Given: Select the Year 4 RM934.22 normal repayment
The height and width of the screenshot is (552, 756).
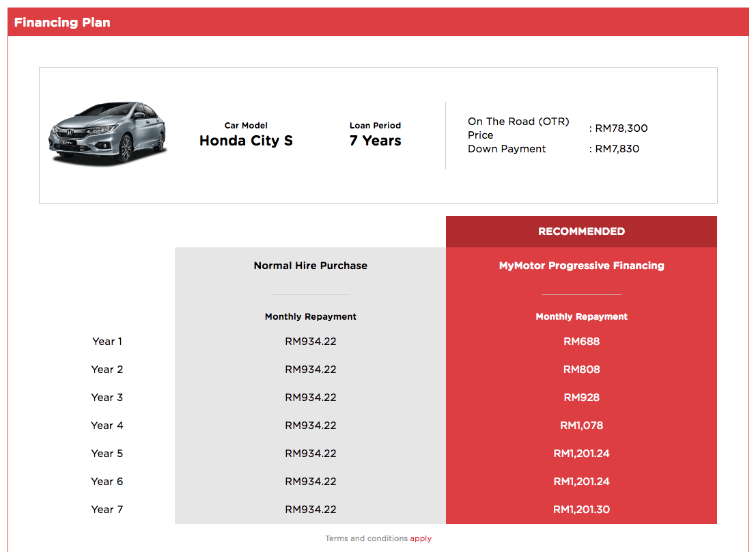Looking at the screenshot, I should click(311, 426).
